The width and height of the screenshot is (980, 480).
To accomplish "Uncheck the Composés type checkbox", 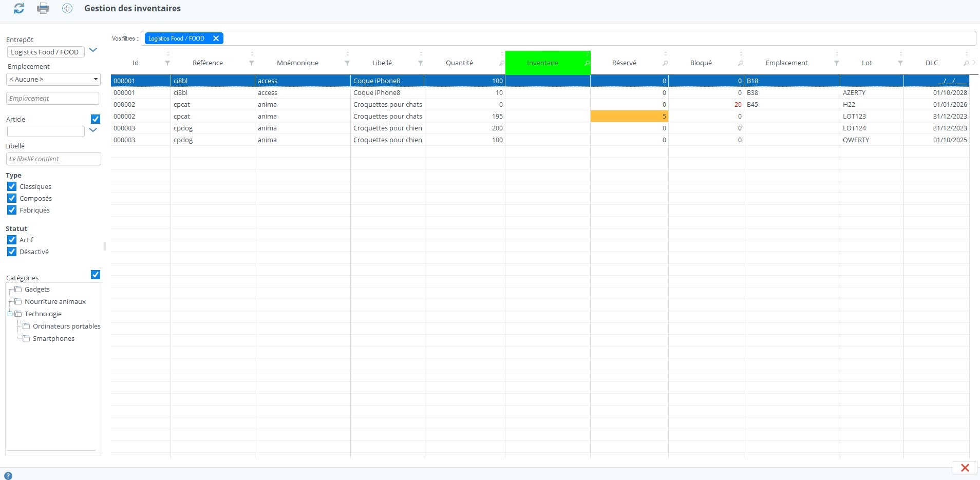I will click(x=11, y=198).
